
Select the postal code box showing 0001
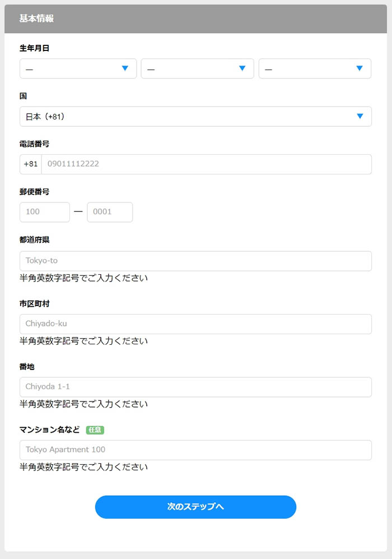click(x=110, y=212)
